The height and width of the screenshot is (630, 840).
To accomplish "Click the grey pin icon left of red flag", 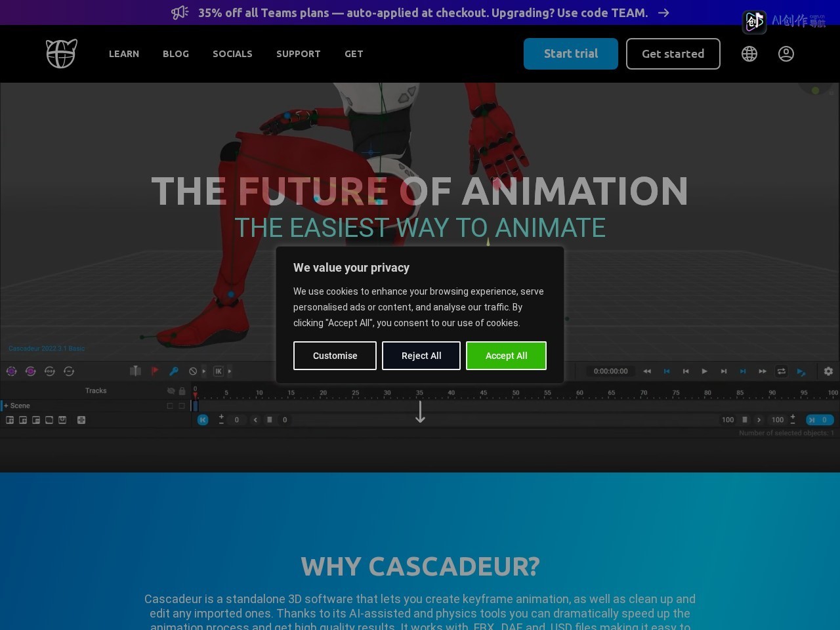I will click(135, 371).
